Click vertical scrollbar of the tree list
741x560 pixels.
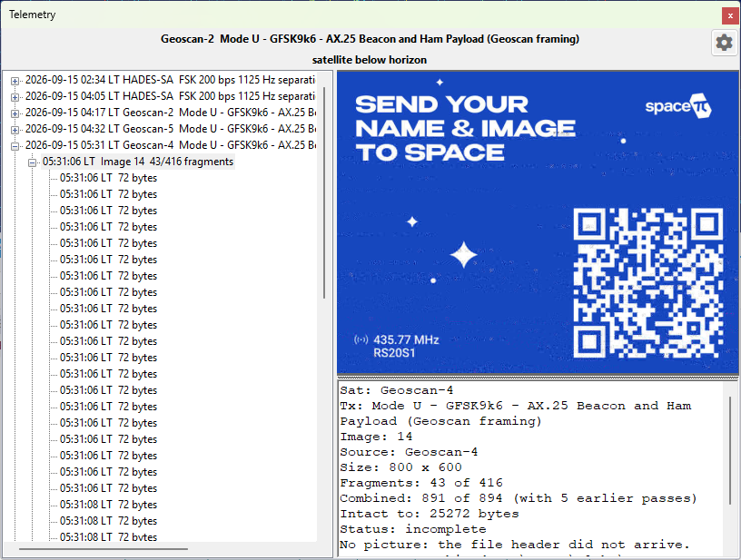324,192
